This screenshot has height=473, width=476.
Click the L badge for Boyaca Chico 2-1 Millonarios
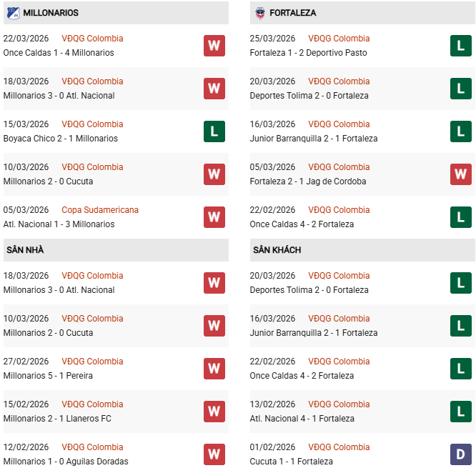[214, 131]
